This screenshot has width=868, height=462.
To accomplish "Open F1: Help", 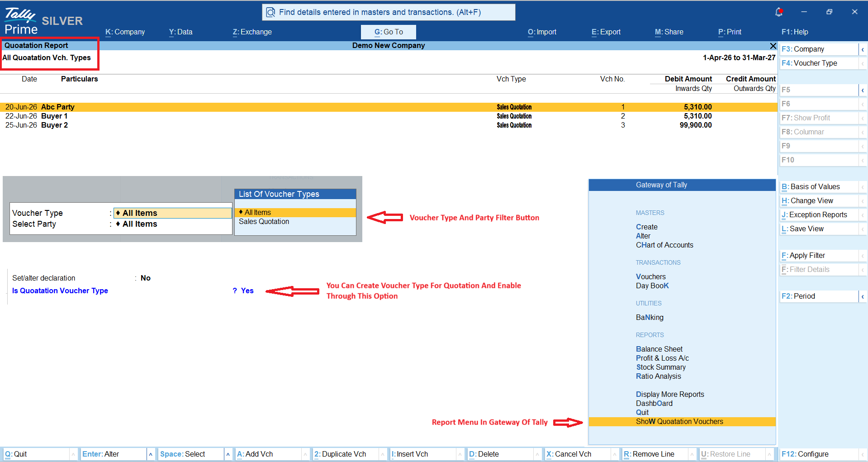I will (795, 32).
